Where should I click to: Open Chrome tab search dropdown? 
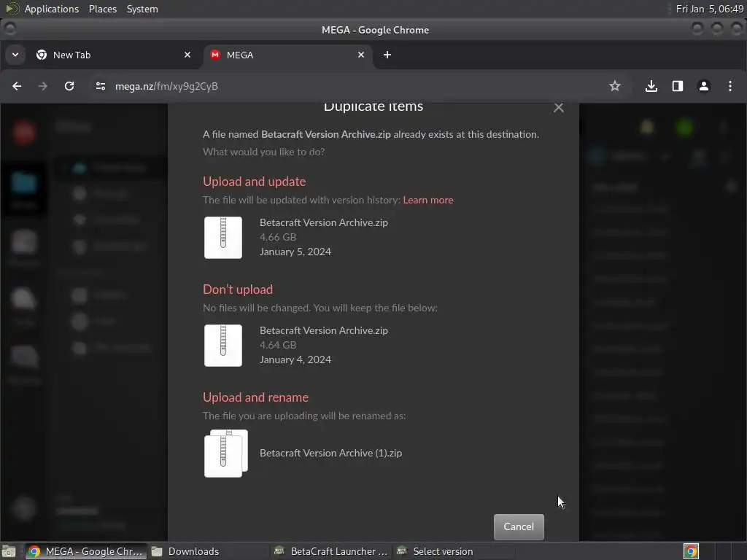click(x=15, y=55)
